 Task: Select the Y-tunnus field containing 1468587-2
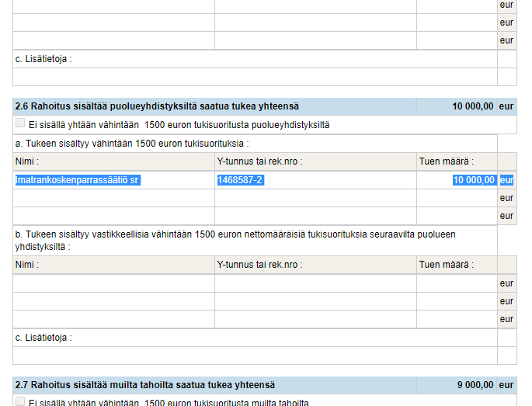tap(315, 180)
